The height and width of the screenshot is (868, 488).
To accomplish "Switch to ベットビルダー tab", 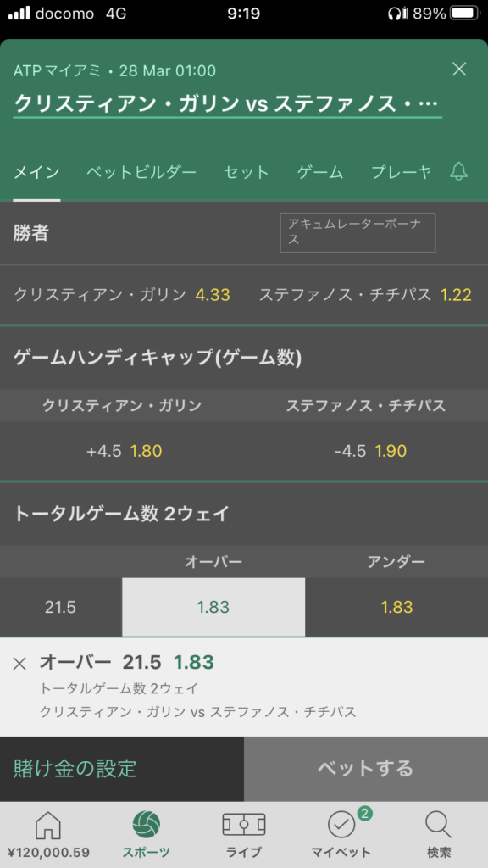I will 141,172.
